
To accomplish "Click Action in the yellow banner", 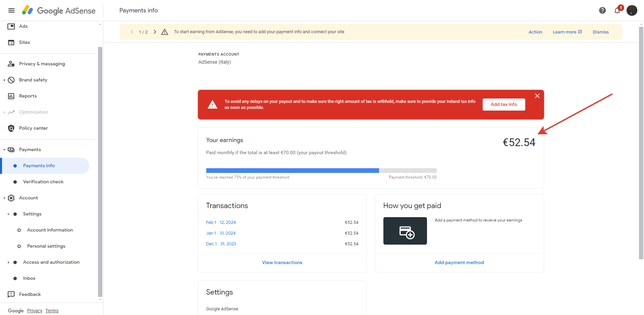I will tap(535, 32).
